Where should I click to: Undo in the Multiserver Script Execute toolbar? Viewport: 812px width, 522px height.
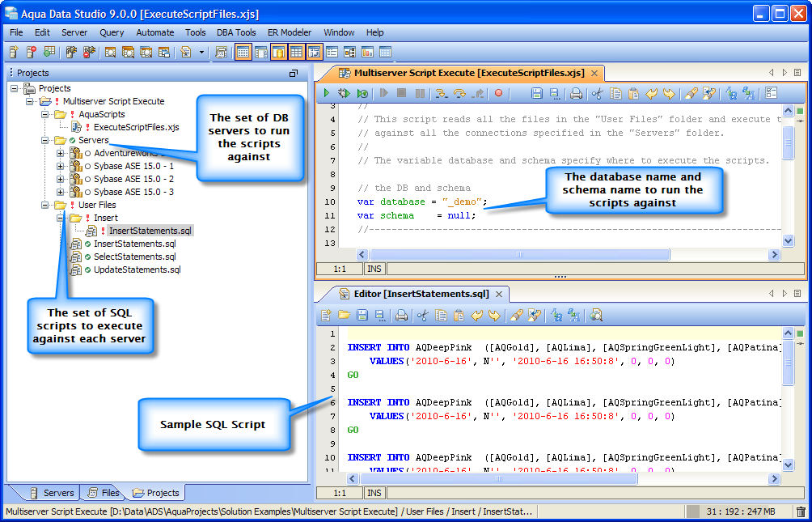point(651,93)
